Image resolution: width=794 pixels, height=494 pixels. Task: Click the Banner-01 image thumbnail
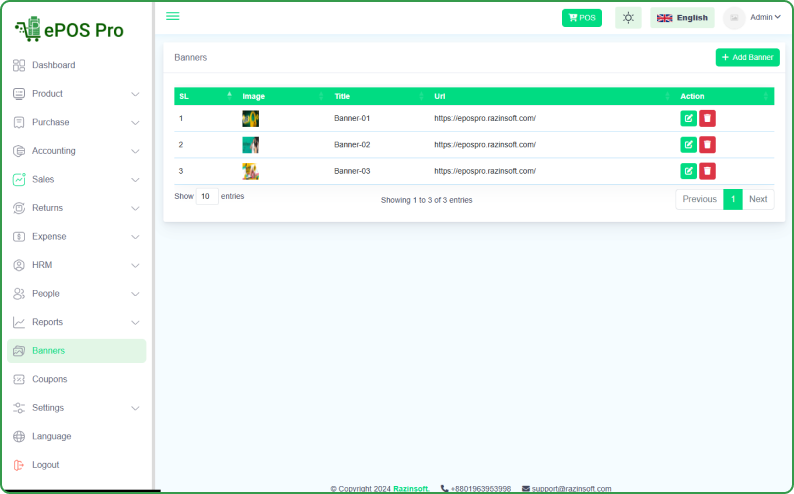pos(250,118)
